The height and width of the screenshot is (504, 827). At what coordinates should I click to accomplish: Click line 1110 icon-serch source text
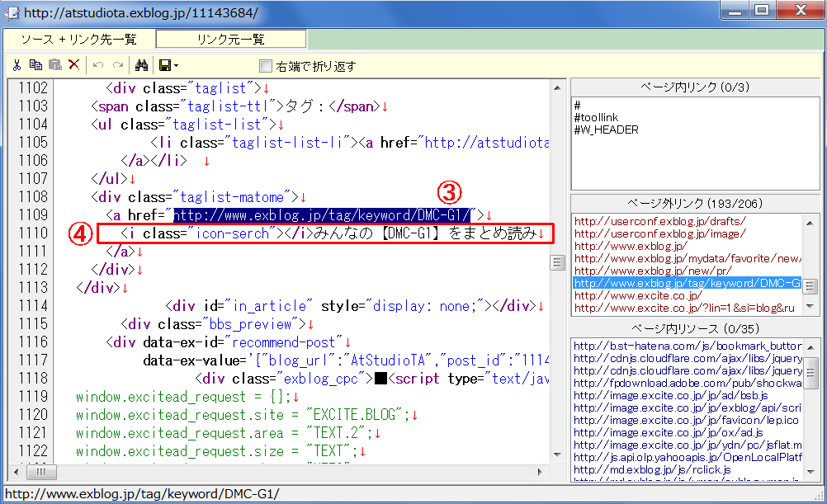(329, 233)
